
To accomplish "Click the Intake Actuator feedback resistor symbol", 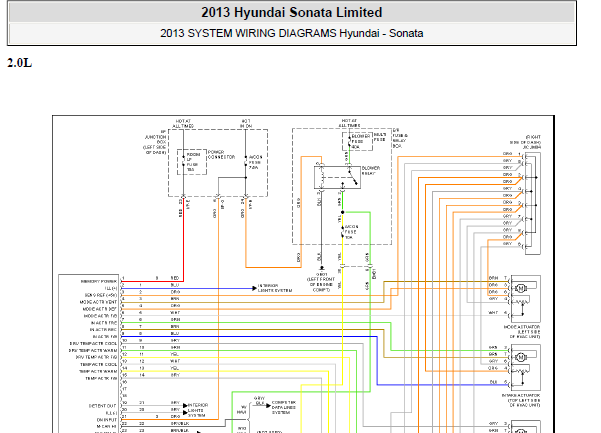I will click(x=522, y=371).
